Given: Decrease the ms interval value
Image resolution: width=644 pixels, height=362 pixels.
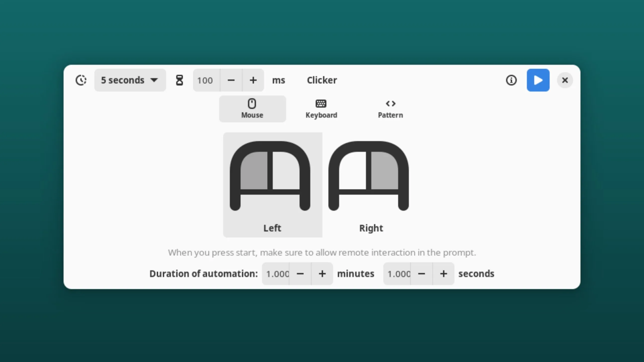Looking at the screenshot, I should [231, 80].
